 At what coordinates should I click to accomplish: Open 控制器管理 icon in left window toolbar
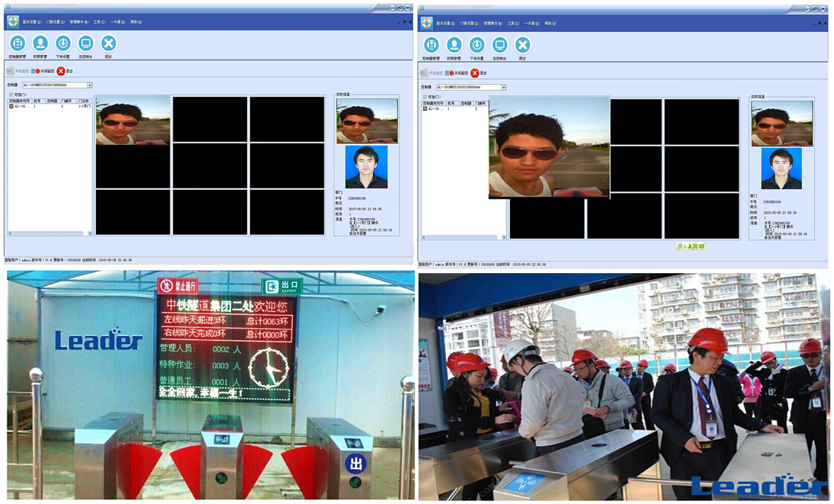16,44
